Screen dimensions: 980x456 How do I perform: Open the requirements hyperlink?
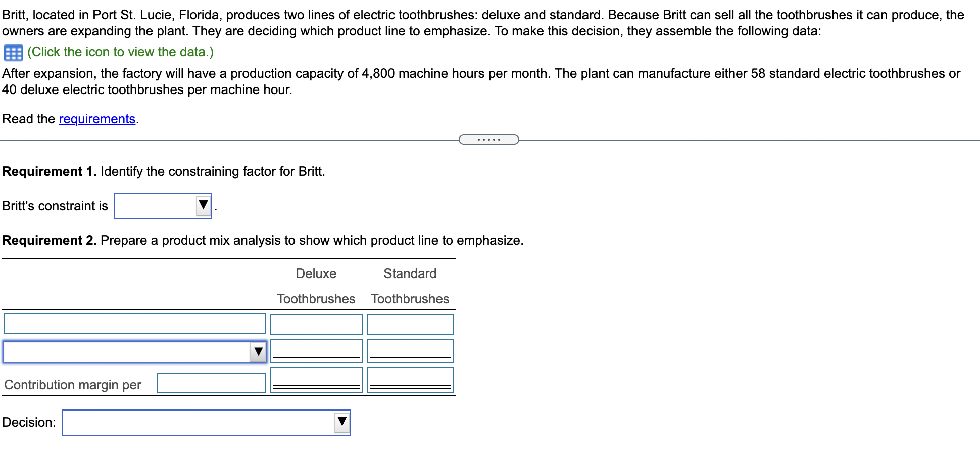point(97,119)
